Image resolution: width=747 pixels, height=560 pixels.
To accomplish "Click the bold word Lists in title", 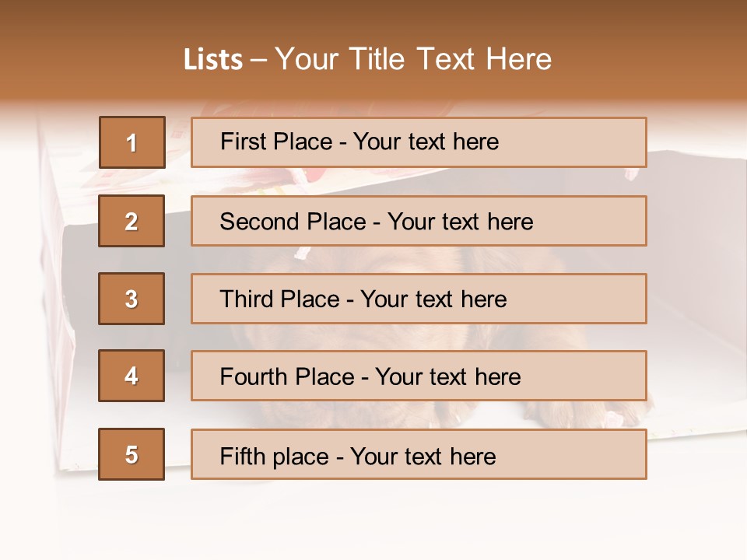I will coord(212,59).
